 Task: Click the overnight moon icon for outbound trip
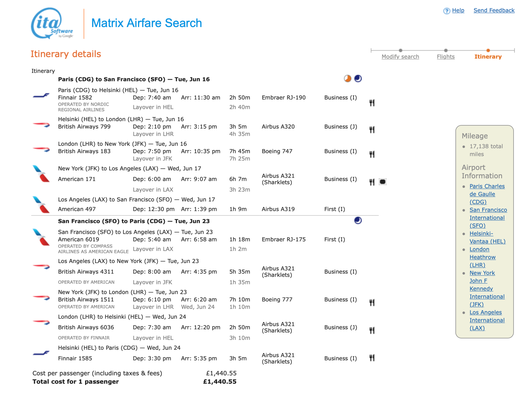pos(358,79)
